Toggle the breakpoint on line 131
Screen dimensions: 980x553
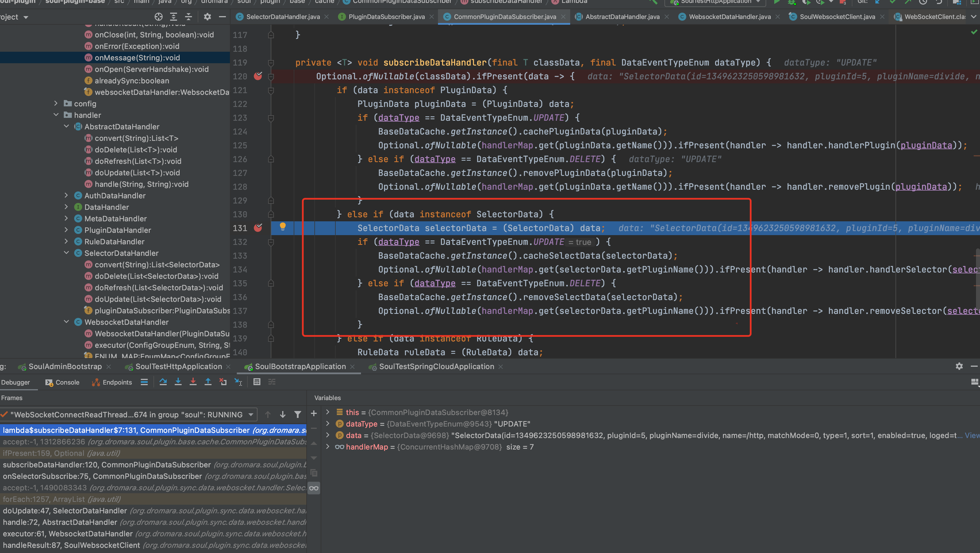pyautogui.click(x=258, y=228)
